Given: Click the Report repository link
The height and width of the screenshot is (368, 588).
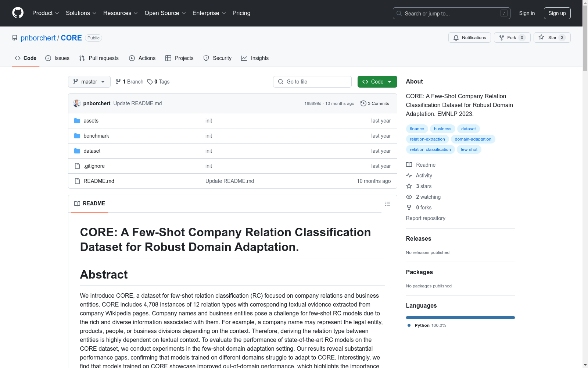Looking at the screenshot, I should pyautogui.click(x=426, y=218).
